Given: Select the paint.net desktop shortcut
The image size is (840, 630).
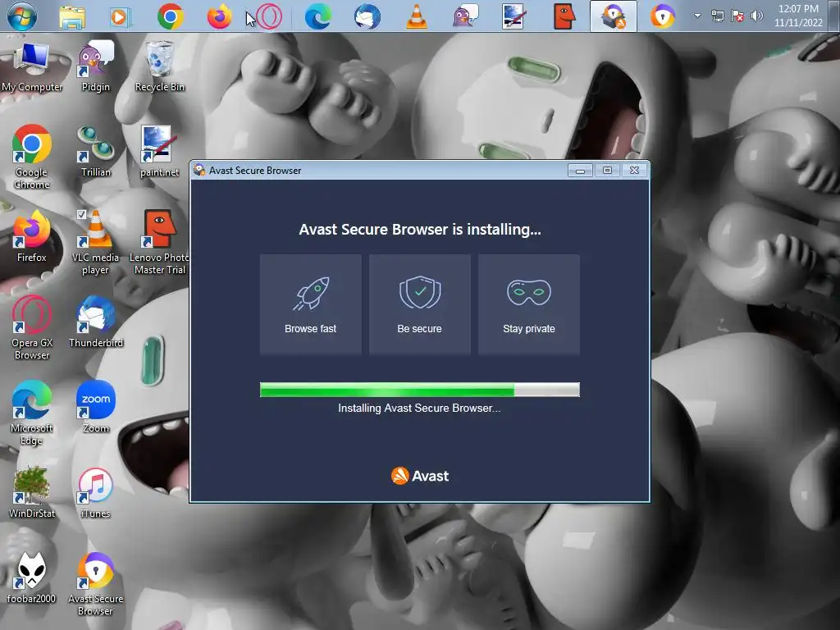Looking at the screenshot, I should [x=159, y=151].
